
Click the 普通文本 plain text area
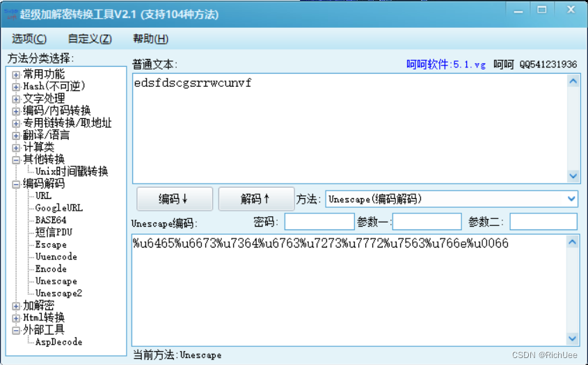[x=350, y=129]
